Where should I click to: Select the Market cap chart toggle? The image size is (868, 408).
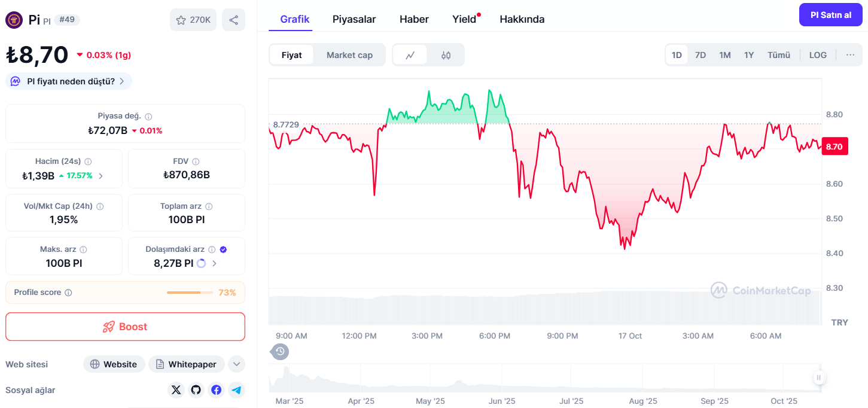coord(349,55)
